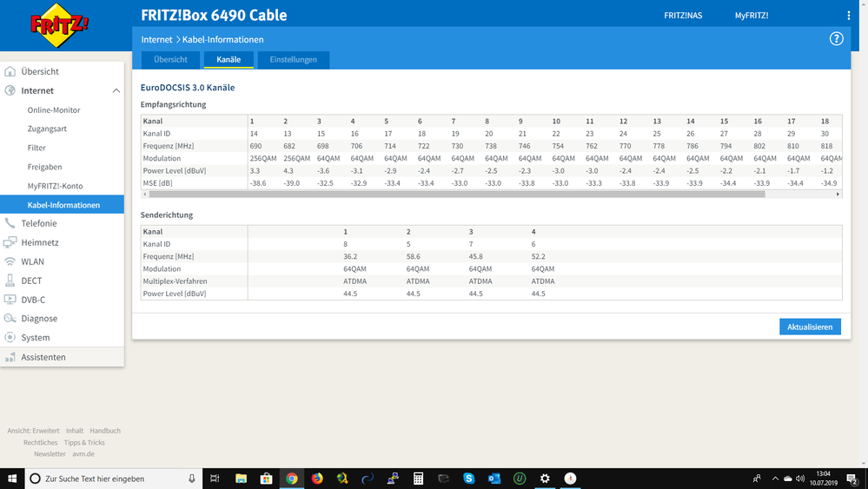Click 'Multiplex-Verfahren' row label
This screenshot has height=489, width=868.
176,281
